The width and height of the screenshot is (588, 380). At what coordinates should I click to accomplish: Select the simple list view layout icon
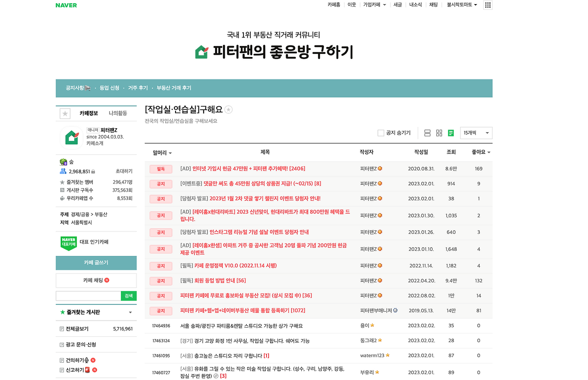[427, 133]
